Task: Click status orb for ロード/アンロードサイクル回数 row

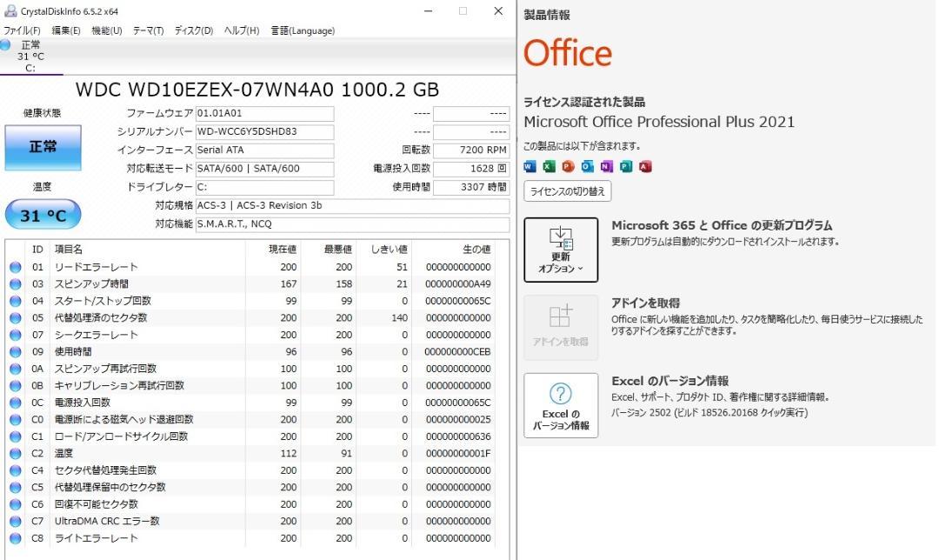Action: [x=16, y=437]
